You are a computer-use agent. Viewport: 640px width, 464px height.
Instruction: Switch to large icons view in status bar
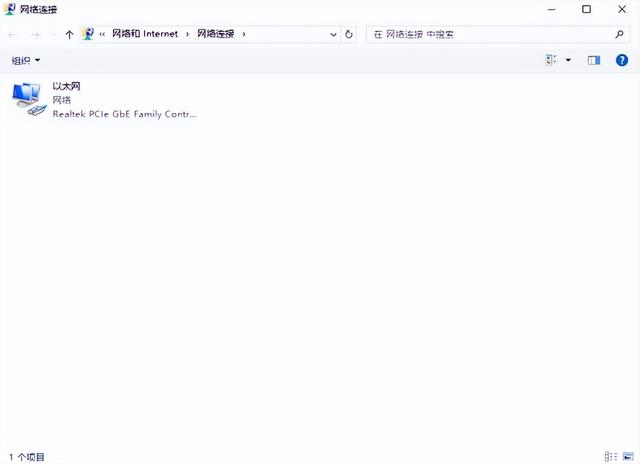[628, 456]
